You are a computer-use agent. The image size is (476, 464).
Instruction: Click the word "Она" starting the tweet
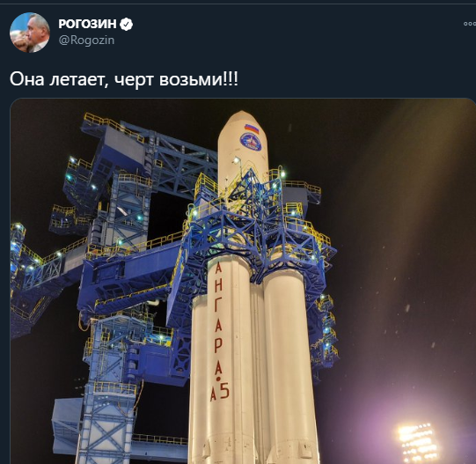click(x=27, y=79)
